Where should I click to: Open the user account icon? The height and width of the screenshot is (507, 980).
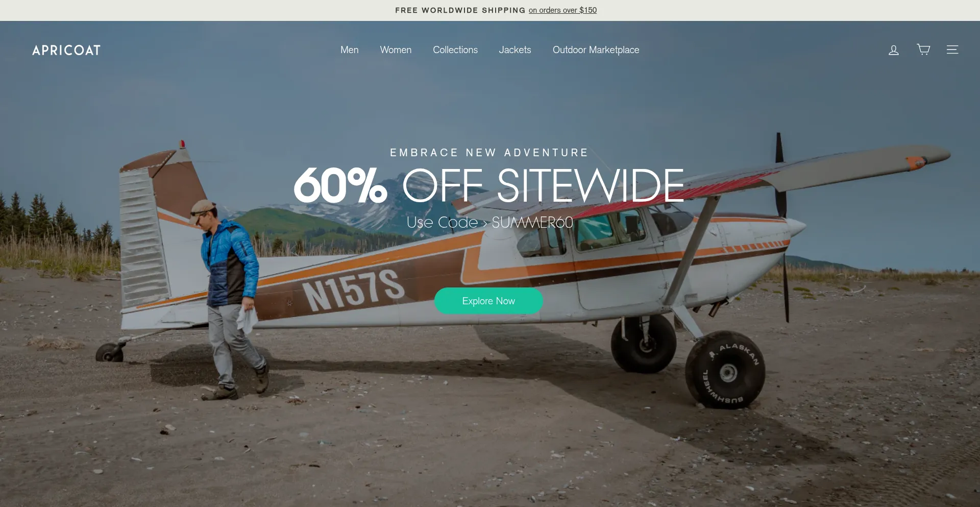893,50
